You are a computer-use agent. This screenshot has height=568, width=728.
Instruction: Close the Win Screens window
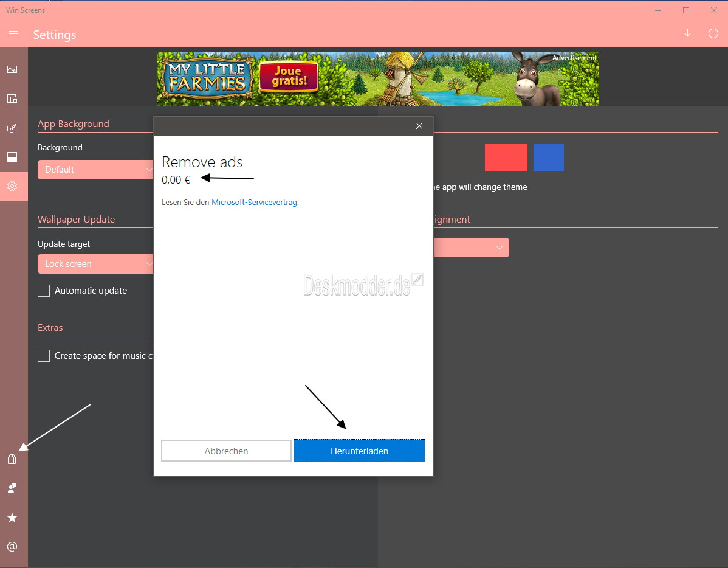point(714,10)
